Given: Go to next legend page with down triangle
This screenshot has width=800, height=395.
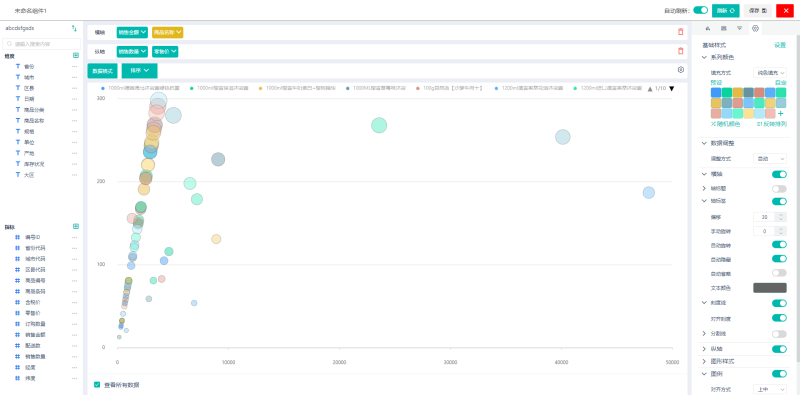Looking at the screenshot, I should click(x=671, y=89).
